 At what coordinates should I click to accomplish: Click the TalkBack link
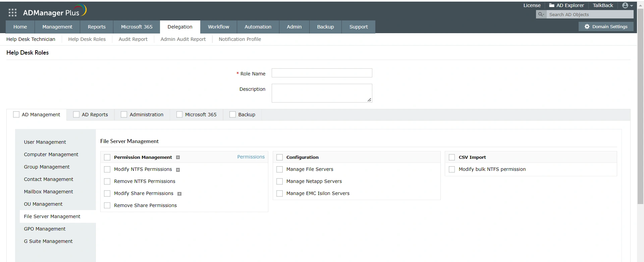coord(603,5)
